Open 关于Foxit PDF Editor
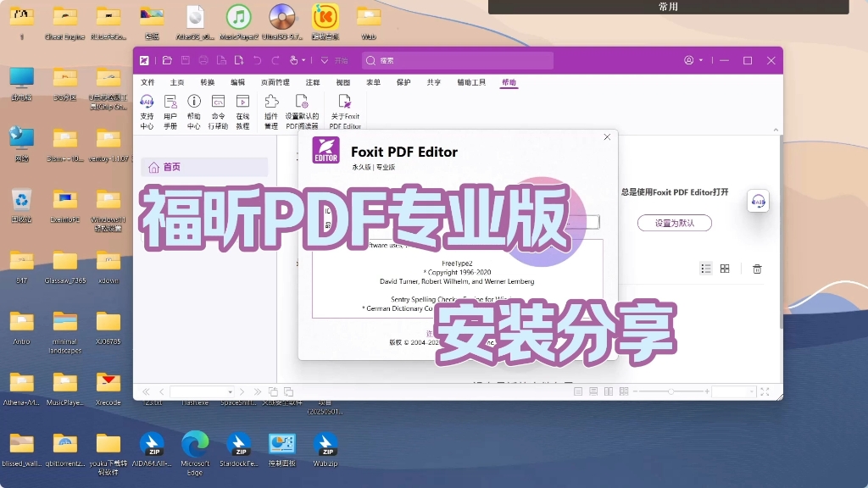The height and width of the screenshot is (488, 868). click(x=345, y=112)
